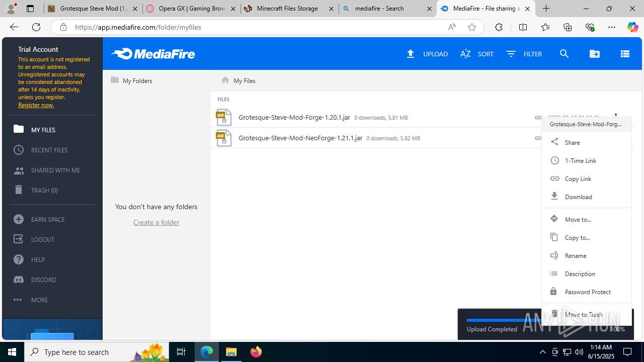This screenshot has width=644, height=362.
Task: Close the MediaFire File sharing tab
Action: pos(527,9)
